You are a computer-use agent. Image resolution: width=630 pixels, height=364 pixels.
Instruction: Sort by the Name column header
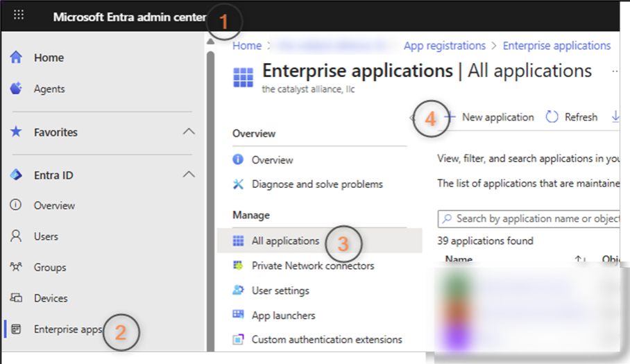(459, 259)
